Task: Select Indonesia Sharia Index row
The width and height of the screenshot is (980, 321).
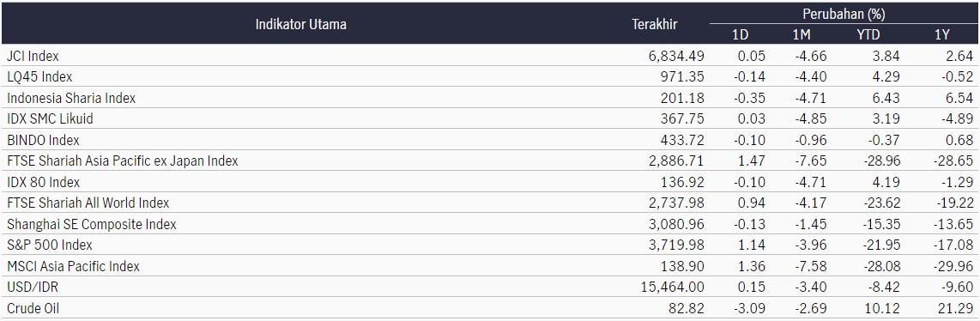Action: coord(490,98)
